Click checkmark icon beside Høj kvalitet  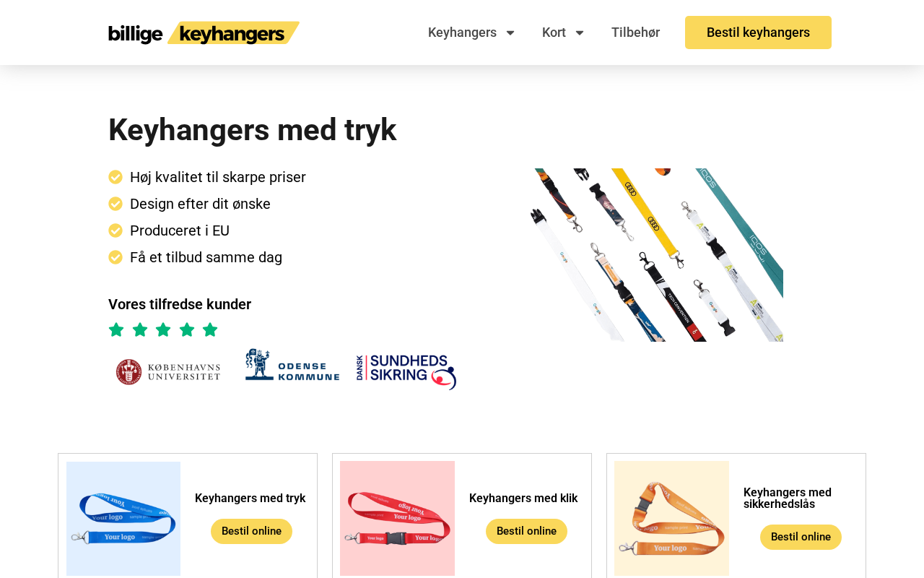point(115,177)
